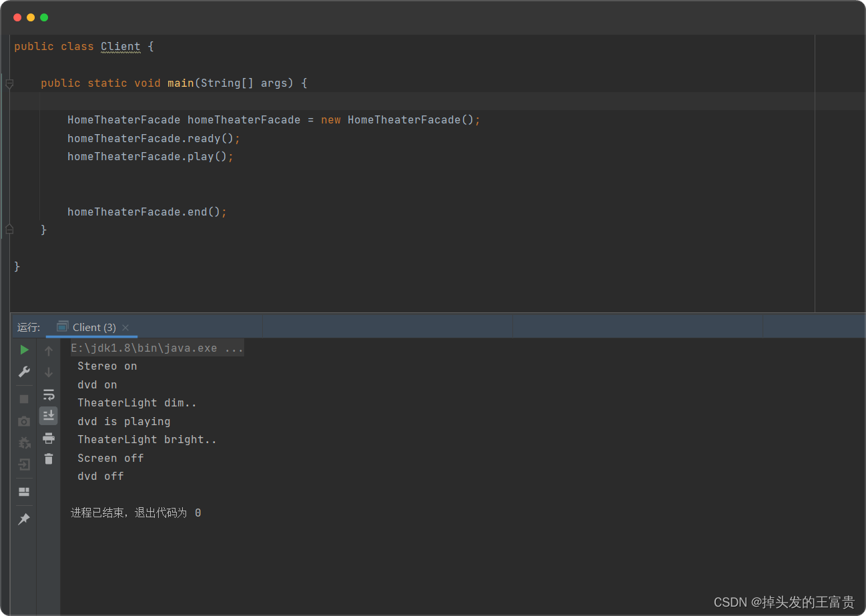Click the Client class name in code
866x616 pixels.
coord(120,47)
